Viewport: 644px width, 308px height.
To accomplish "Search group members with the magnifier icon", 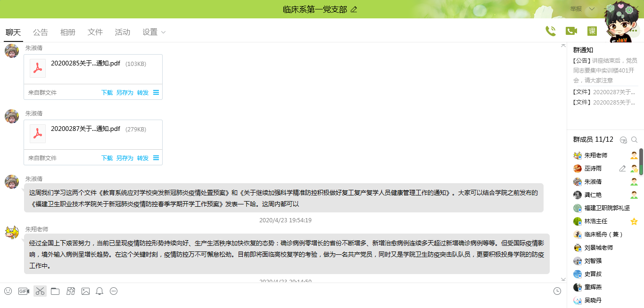I will click(x=634, y=140).
